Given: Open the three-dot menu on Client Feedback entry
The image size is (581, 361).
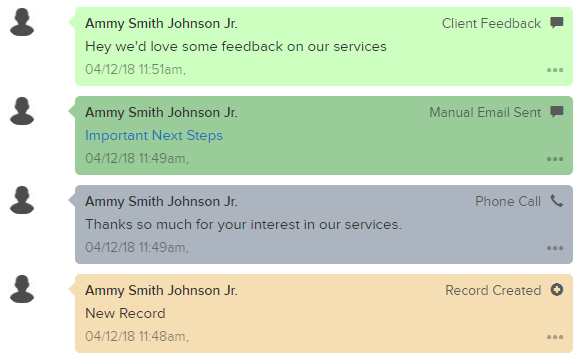Looking at the screenshot, I should [x=555, y=70].
